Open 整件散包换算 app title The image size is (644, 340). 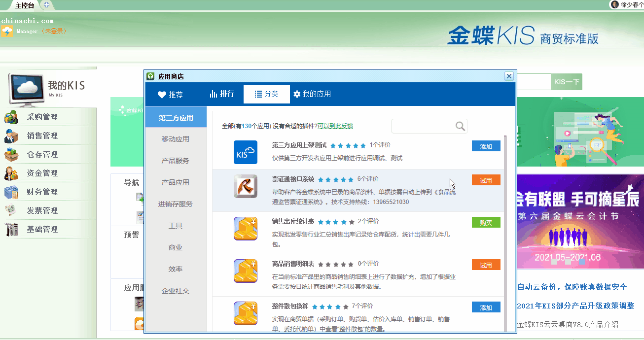click(x=290, y=306)
